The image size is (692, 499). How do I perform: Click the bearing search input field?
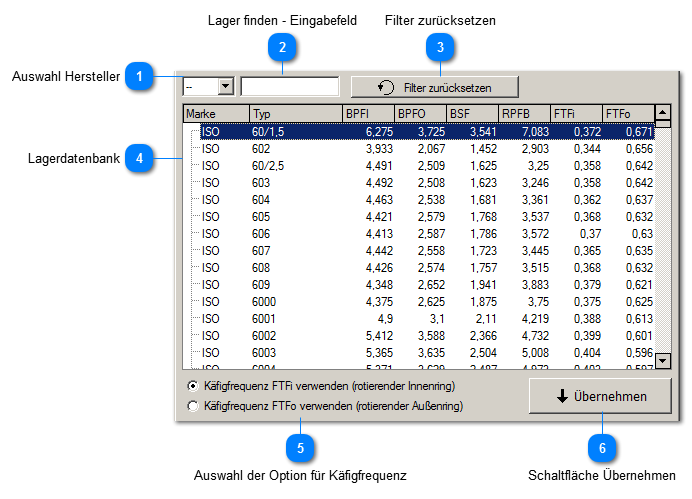(290, 86)
